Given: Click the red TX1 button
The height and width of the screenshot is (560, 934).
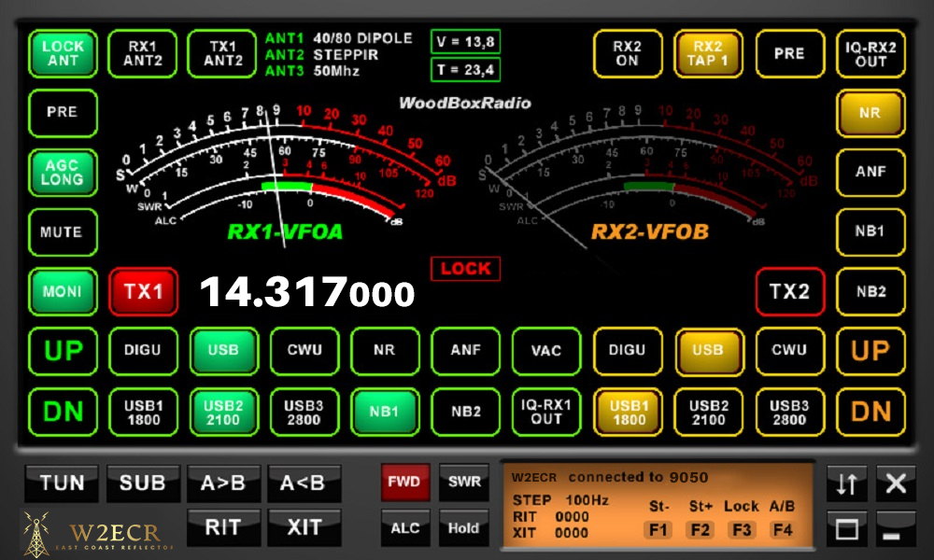Looking at the screenshot, I should (143, 291).
